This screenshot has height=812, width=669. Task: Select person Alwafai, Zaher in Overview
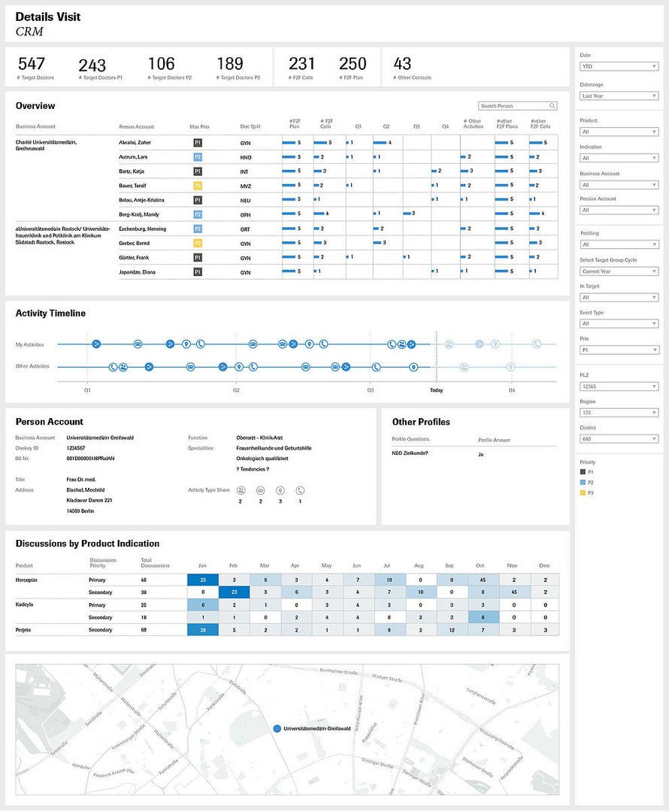[135, 142]
